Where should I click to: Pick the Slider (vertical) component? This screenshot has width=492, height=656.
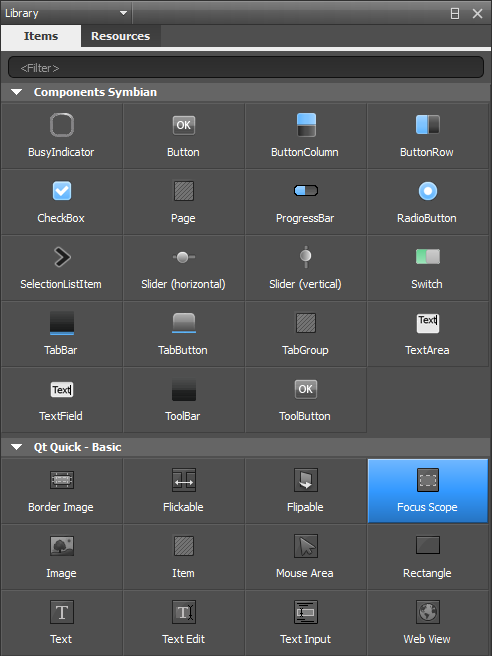305,268
